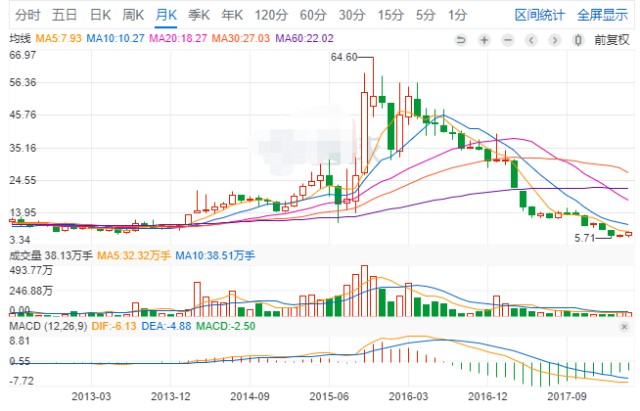Click the 2014-09 date axis label
This screenshot has width=640, height=411.
(250, 396)
